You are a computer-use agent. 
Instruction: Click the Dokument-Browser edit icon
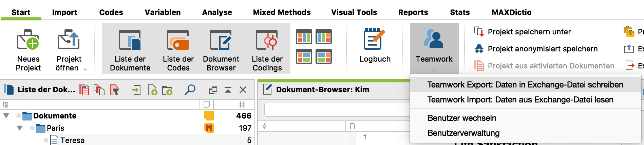pyautogui.click(x=268, y=89)
